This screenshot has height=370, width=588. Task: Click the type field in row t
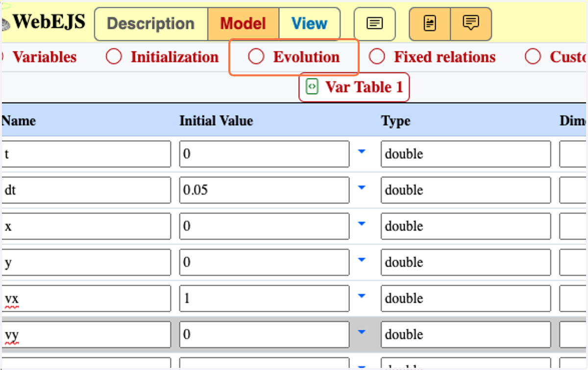(466, 154)
